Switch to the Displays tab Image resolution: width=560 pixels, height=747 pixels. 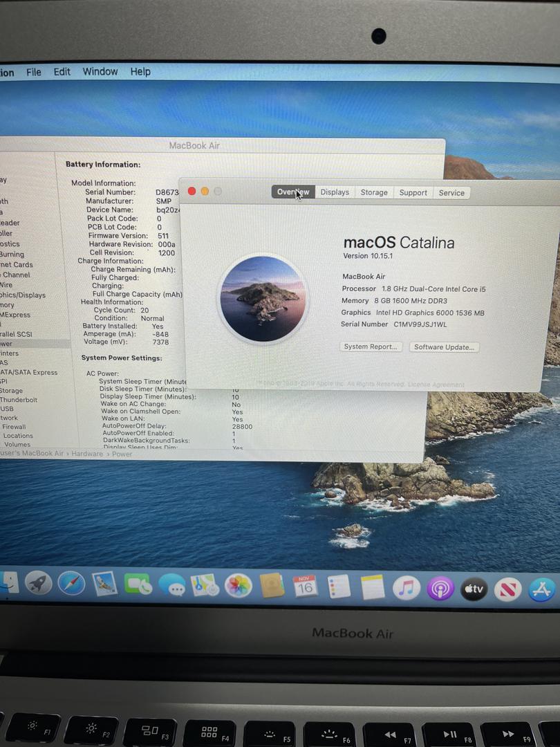click(x=335, y=192)
